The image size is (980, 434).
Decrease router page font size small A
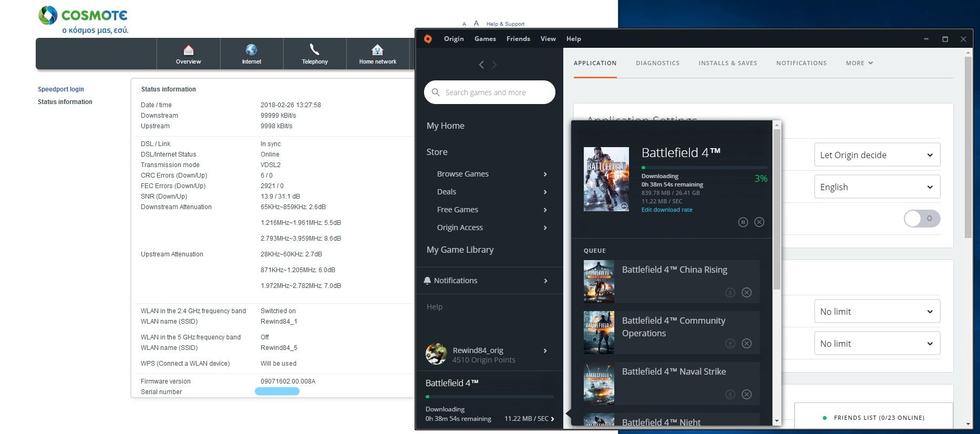click(x=464, y=24)
